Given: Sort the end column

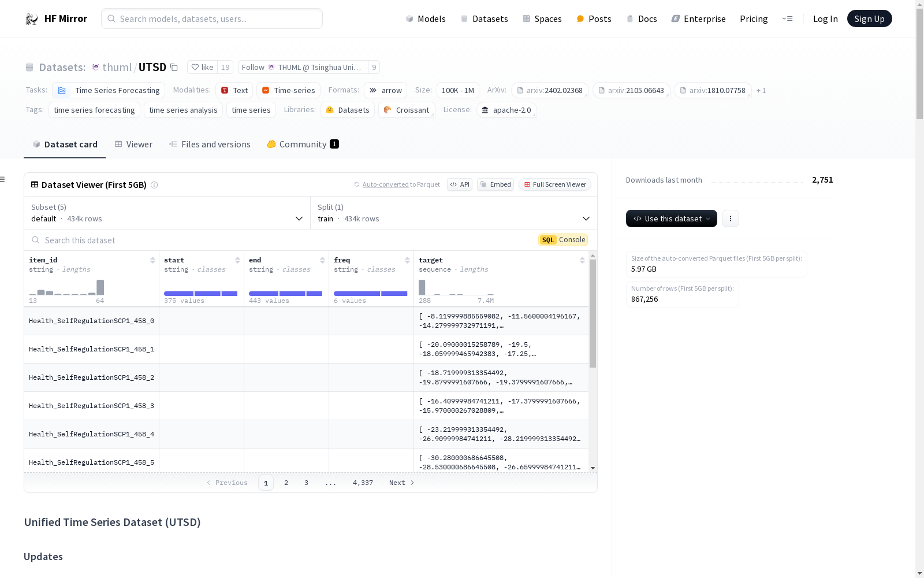Looking at the screenshot, I should pyautogui.click(x=322, y=260).
